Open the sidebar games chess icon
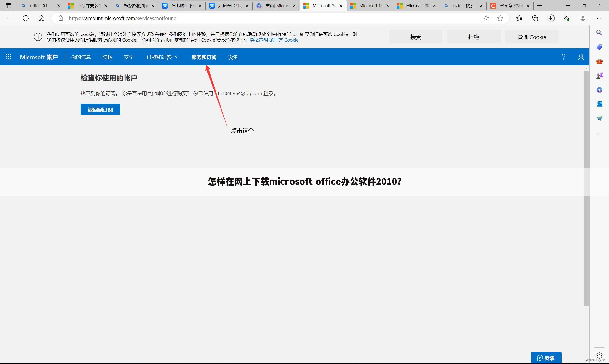 coord(599,76)
